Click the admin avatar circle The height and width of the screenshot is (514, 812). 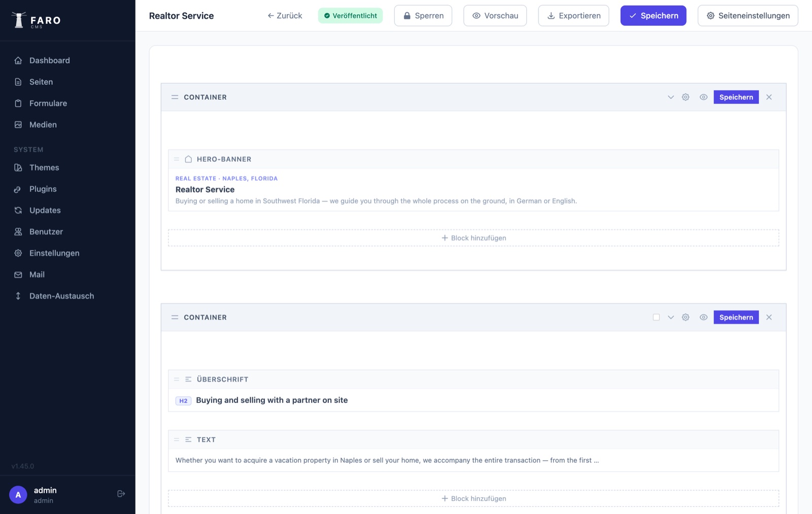click(18, 495)
